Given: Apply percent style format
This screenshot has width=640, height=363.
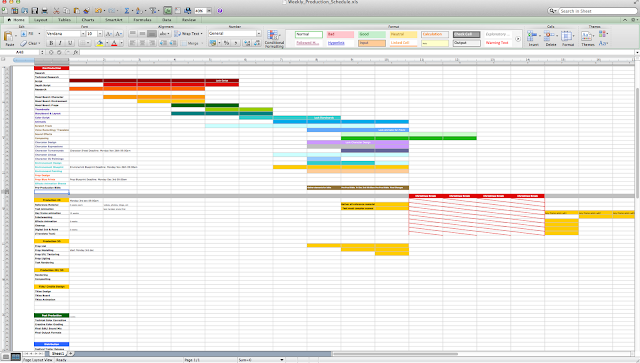Looking at the screenshot, I should (x=226, y=43).
